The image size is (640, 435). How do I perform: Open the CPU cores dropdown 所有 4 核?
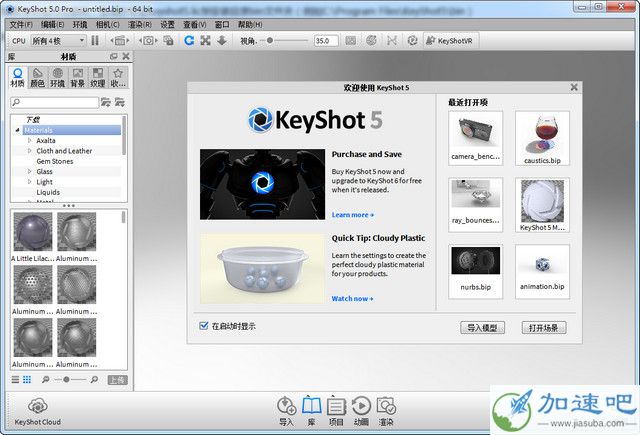[x=58, y=41]
